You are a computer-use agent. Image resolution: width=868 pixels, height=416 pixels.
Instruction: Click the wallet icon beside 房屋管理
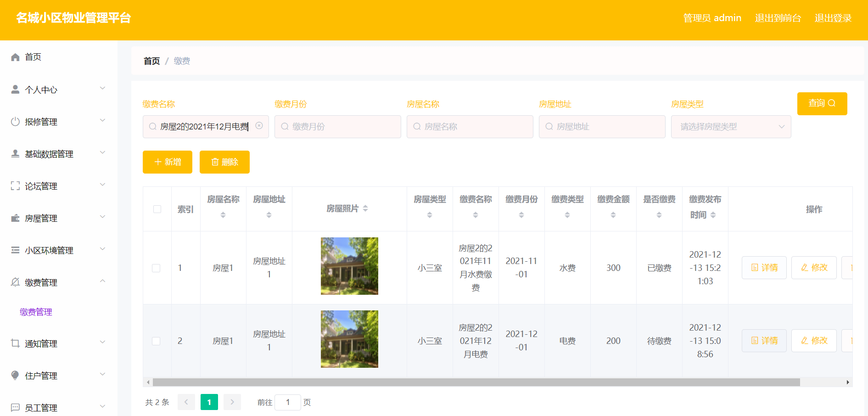(15, 218)
